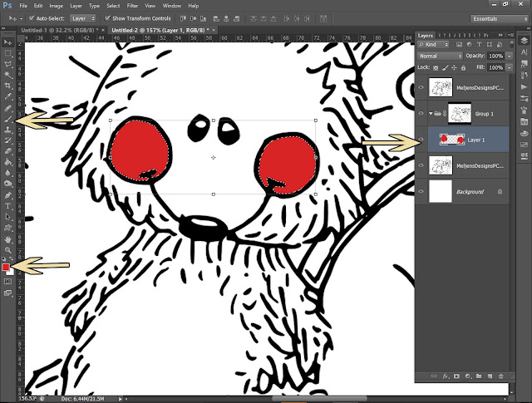Select the Horizontal Type tool
The image size is (532, 403).
(7, 206)
